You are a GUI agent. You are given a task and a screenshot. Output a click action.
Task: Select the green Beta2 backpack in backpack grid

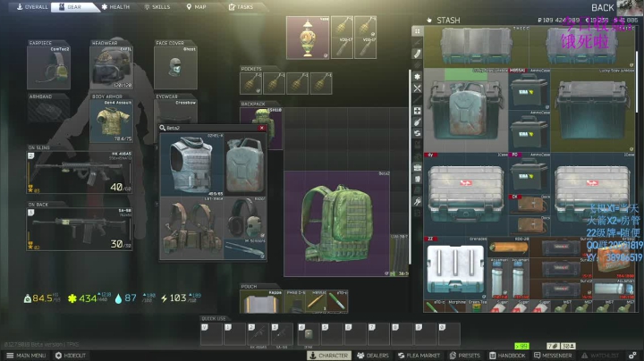coord(337,224)
